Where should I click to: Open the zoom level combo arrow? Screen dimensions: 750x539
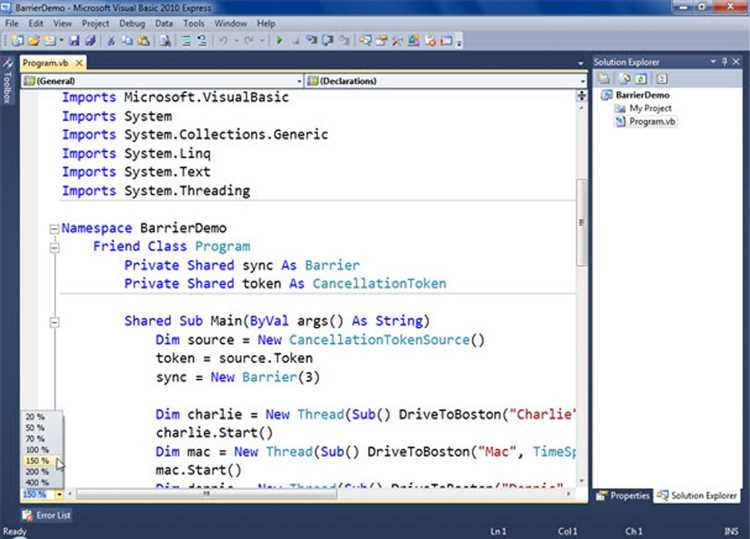point(59,494)
